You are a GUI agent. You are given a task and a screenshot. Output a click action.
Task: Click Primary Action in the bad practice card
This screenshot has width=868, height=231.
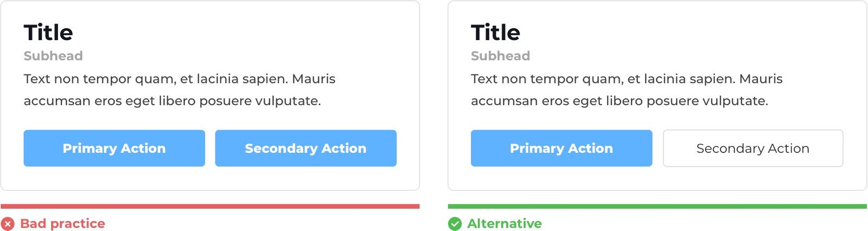[114, 148]
